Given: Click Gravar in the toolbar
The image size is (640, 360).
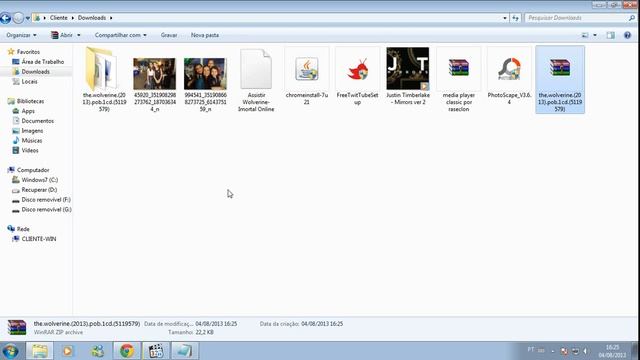Looking at the screenshot, I should click(x=169, y=35).
